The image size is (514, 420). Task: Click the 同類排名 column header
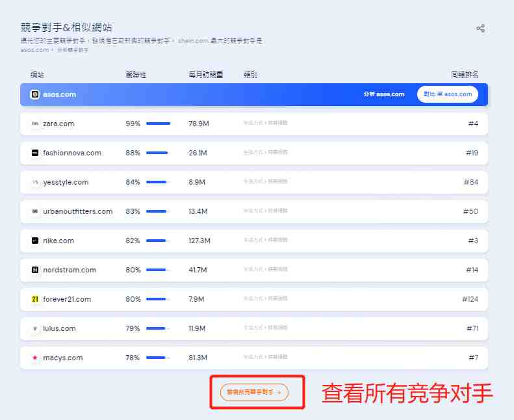[x=465, y=75]
